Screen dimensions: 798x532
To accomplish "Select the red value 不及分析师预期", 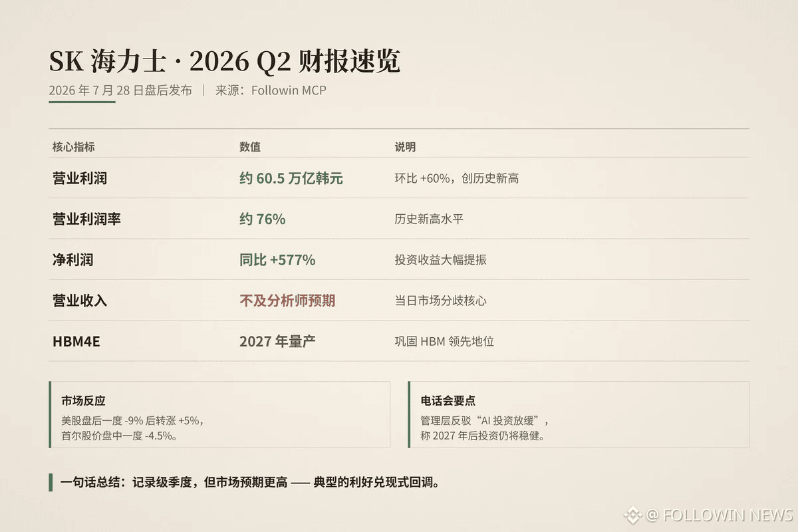I will click(x=287, y=301).
